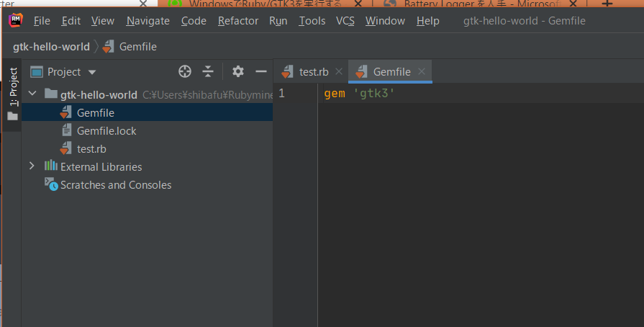Click the Scratches and Consoles icon
The height and width of the screenshot is (327, 644).
tap(51, 184)
